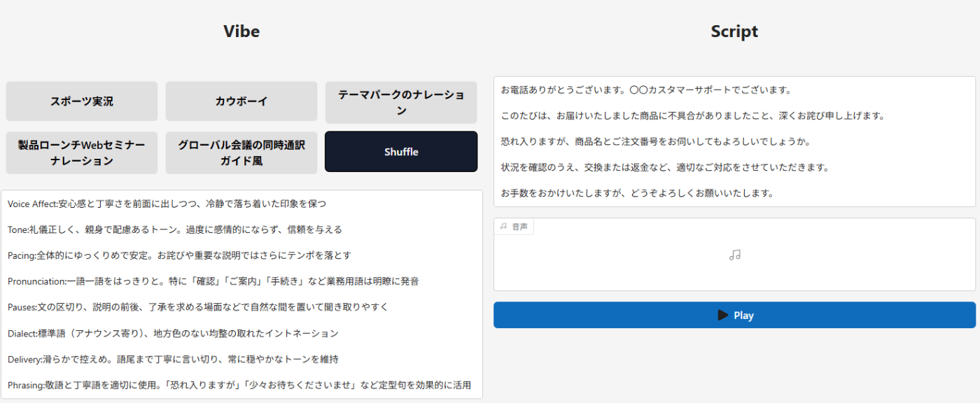Click the Delivery:滑らかで控えめ line
Screen dimensions: 980x403
(173, 359)
